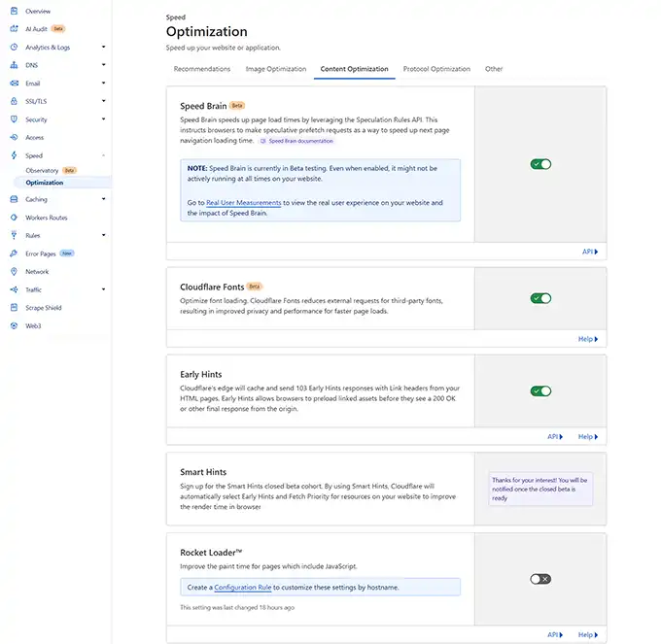
Task: Expand the DNS section arrow
Action: coord(103,65)
